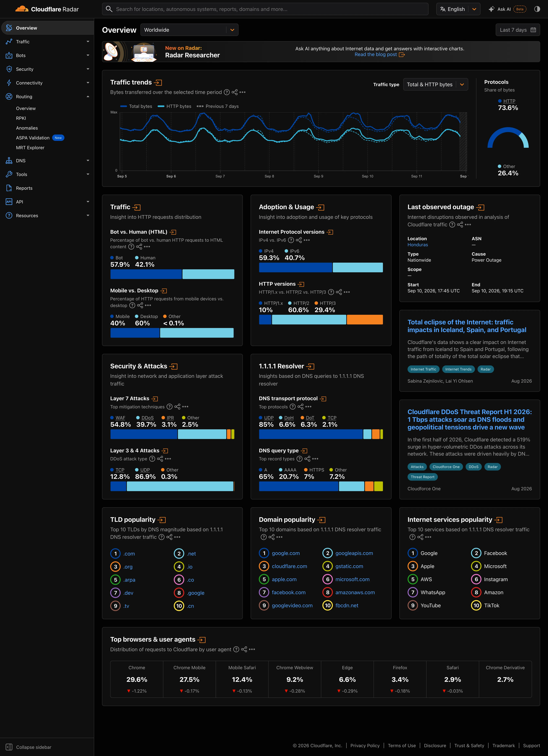Viewport: 548px width, 756px height.
Task: Expand the Security sidebar section
Action: (x=47, y=69)
